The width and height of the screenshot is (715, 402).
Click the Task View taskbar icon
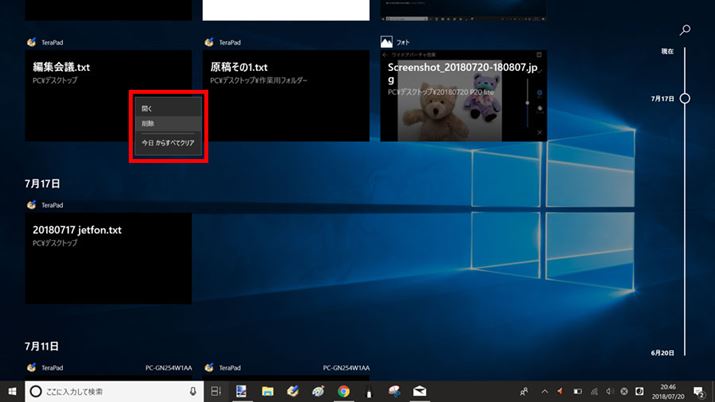coord(215,391)
